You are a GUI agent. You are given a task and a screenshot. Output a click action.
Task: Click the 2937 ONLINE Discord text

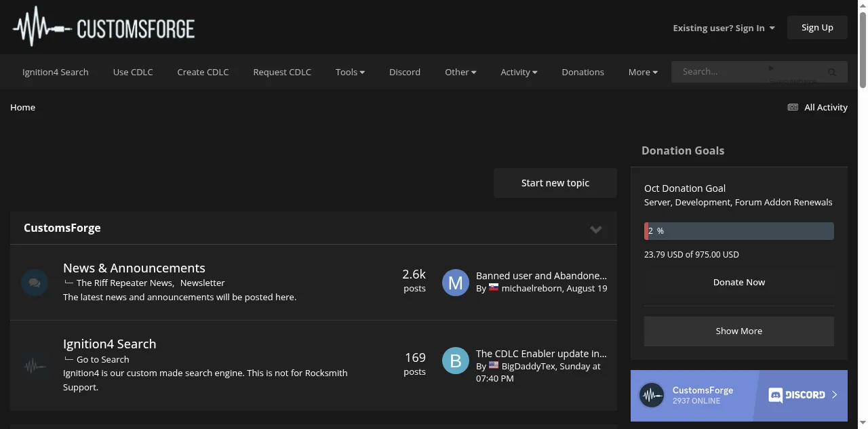[696, 401]
